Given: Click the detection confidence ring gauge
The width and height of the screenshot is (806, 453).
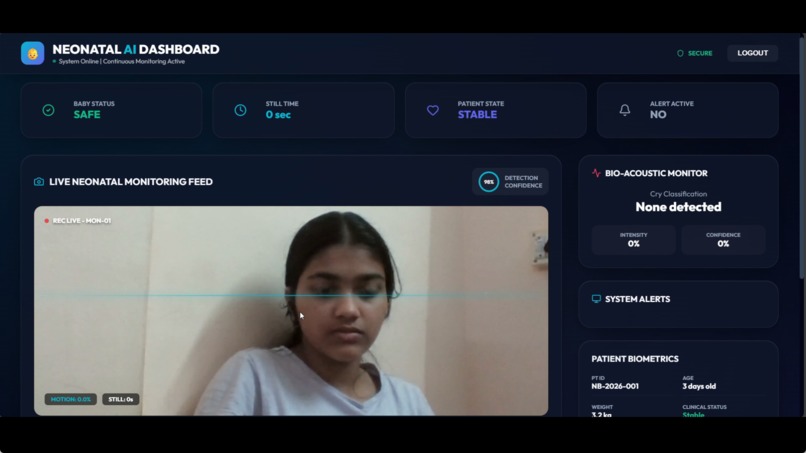Looking at the screenshot, I should [x=488, y=182].
